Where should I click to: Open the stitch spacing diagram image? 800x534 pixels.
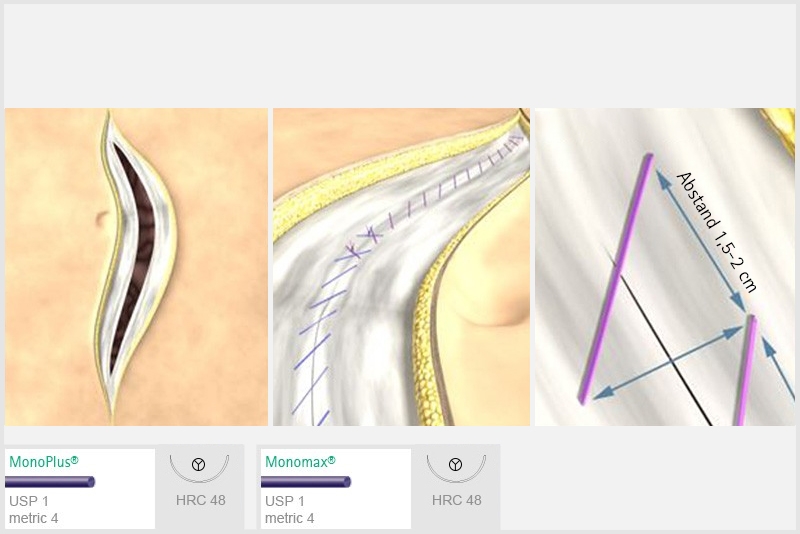tap(665, 267)
